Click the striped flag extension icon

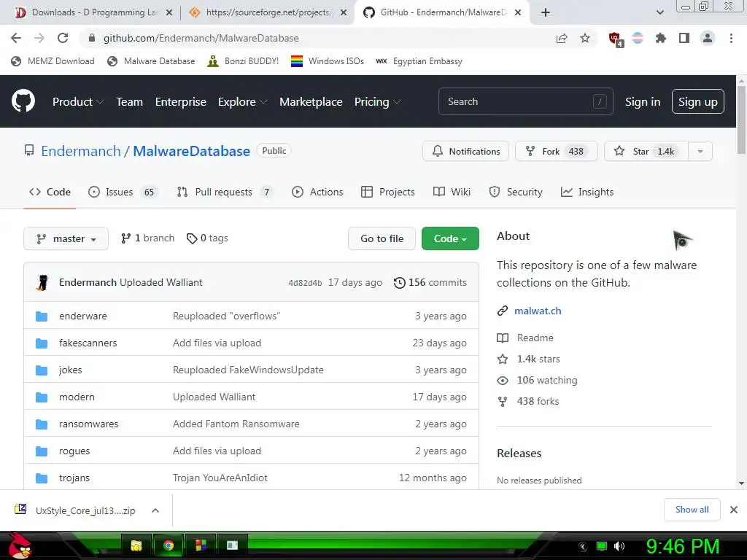click(638, 38)
